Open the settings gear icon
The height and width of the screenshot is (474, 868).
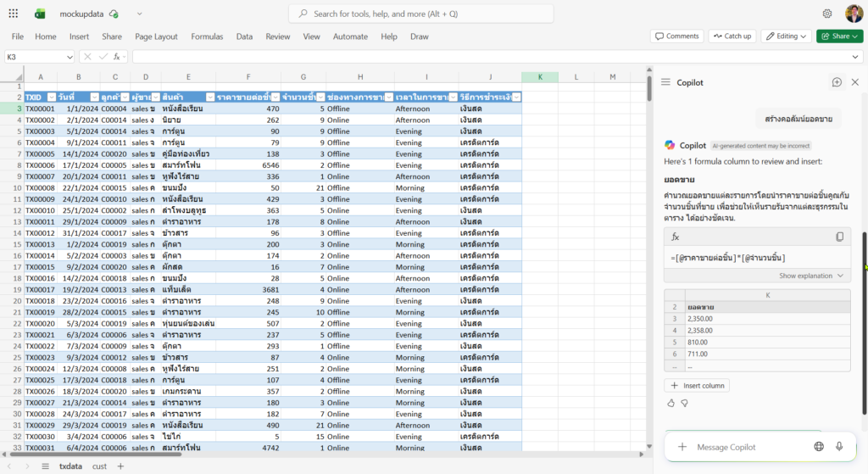pos(827,14)
